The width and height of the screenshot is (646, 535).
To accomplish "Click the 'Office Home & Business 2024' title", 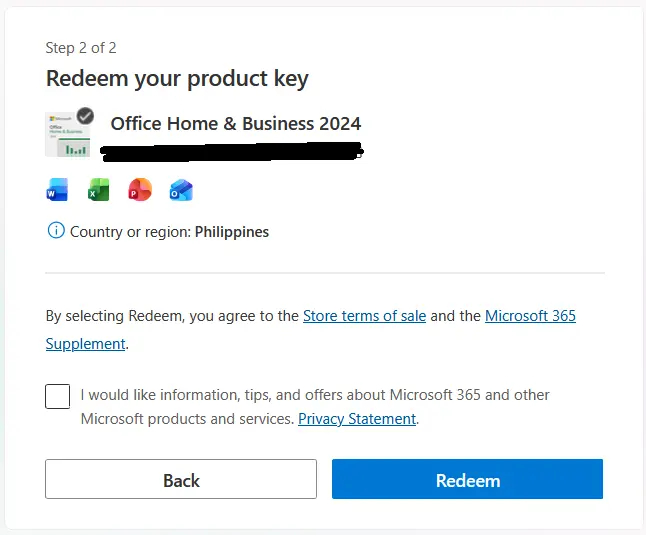I will pyautogui.click(x=236, y=124).
